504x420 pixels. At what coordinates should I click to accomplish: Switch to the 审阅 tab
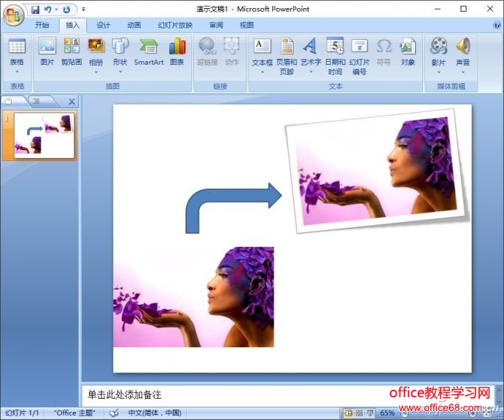click(x=216, y=25)
